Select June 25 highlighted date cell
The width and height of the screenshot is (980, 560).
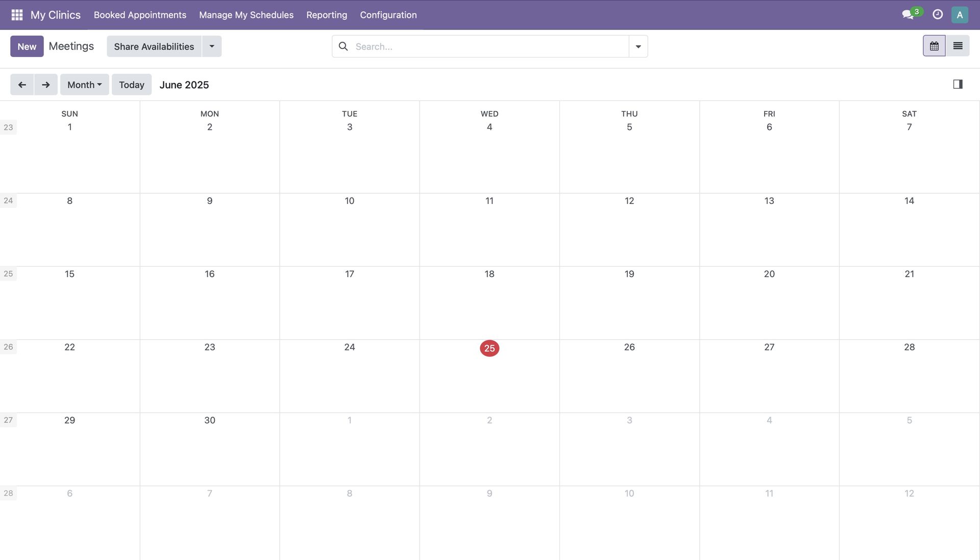click(489, 348)
